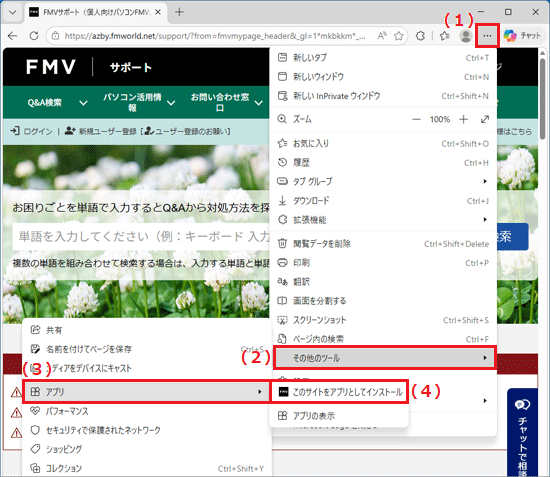This screenshot has width=550, height=477.
Task: Expand the アプリ submenu
Action: tap(147, 391)
